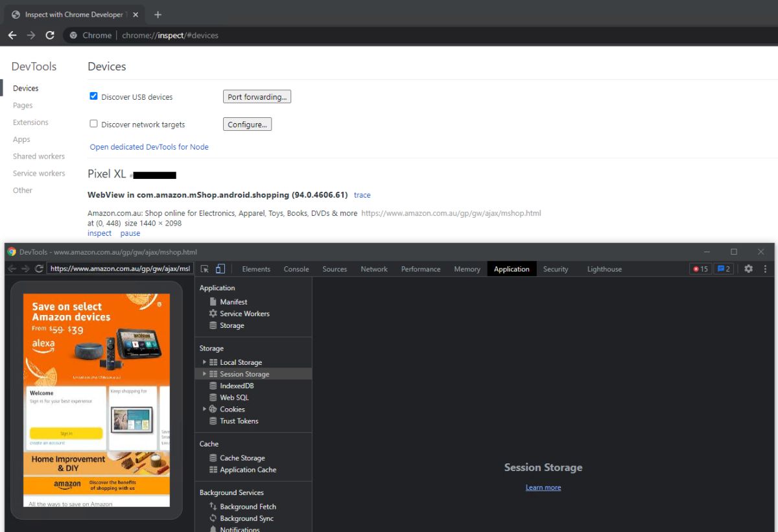Expand the Session Storage tree node
Viewport: 778px width, 532px height.
tap(204, 374)
